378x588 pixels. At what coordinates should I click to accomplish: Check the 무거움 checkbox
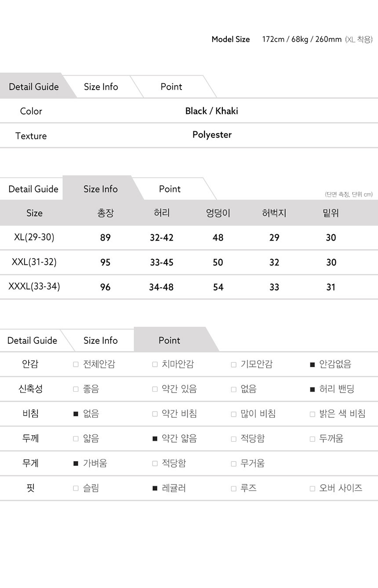click(234, 463)
